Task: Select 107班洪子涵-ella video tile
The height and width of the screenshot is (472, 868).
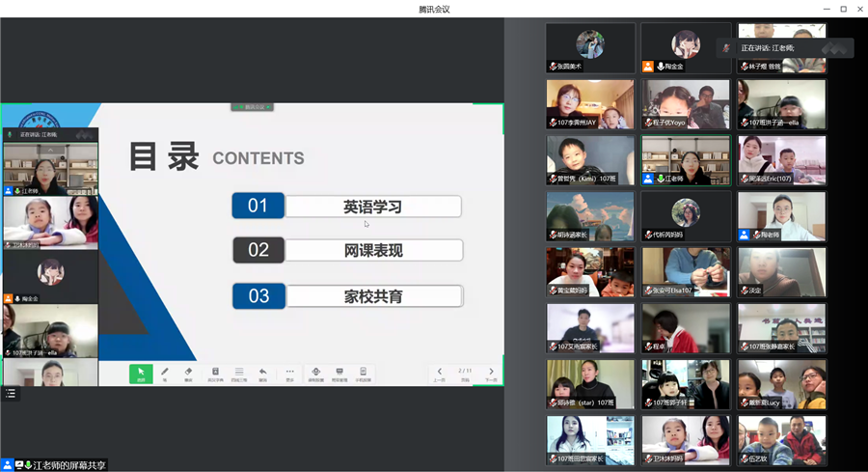Action: [781, 104]
